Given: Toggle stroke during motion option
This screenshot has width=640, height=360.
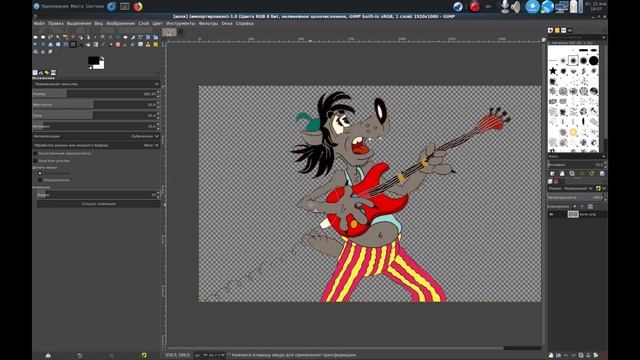Looking at the screenshot, I should point(40,173).
